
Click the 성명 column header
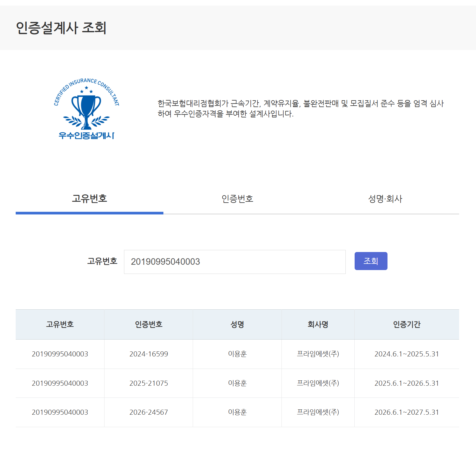tap(237, 324)
